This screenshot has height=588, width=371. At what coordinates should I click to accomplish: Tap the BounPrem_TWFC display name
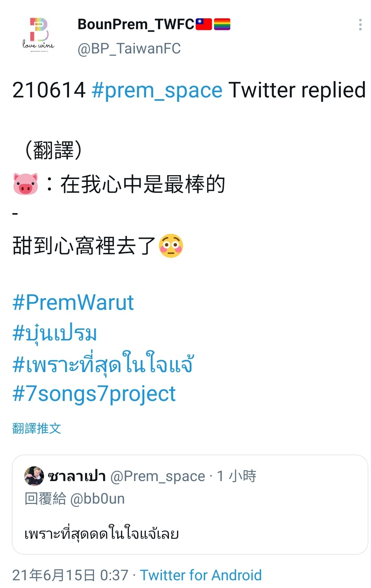point(136,24)
